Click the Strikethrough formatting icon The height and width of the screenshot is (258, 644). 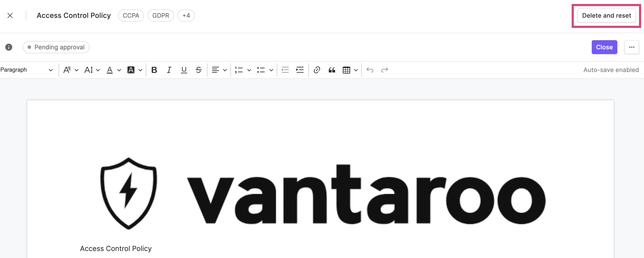[199, 69]
